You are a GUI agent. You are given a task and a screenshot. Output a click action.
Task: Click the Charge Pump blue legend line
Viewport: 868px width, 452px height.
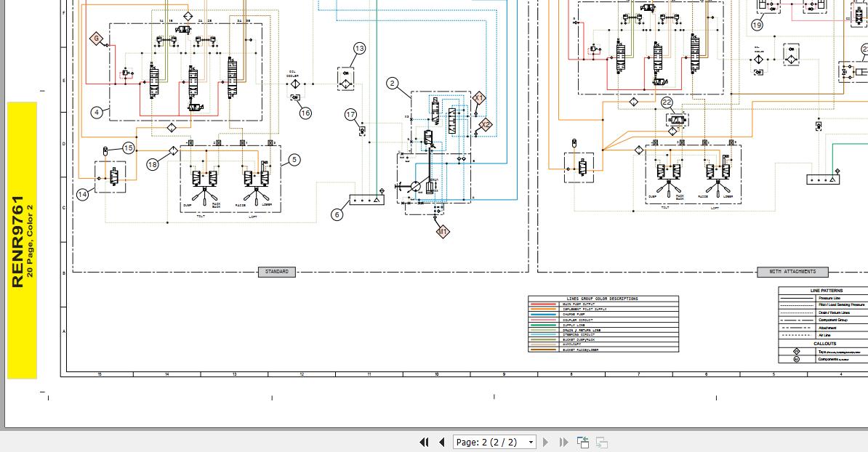(x=544, y=315)
